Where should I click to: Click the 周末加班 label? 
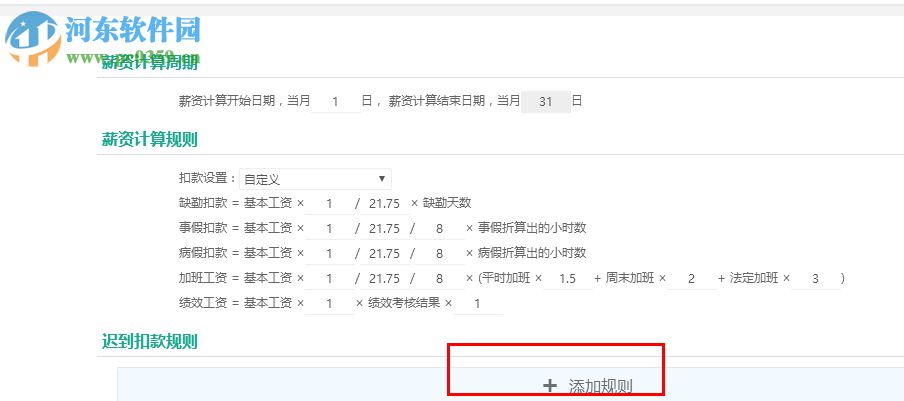[x=630, y=278]
